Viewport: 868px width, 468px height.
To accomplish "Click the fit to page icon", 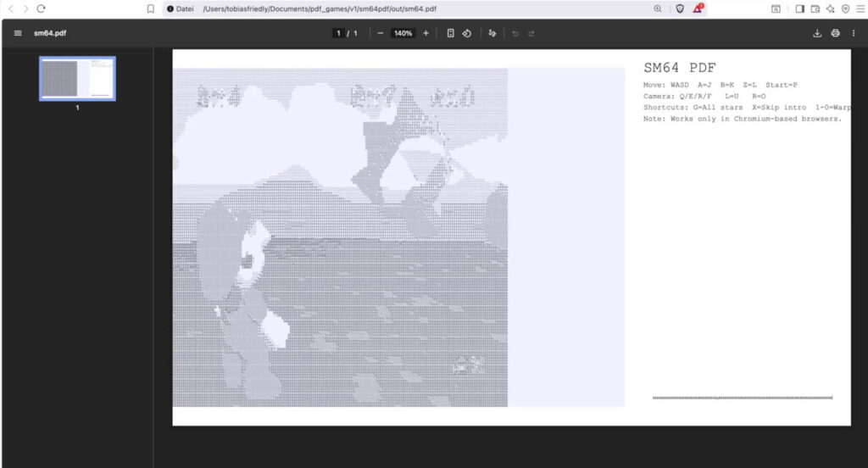I will click(x=450, y=33).
